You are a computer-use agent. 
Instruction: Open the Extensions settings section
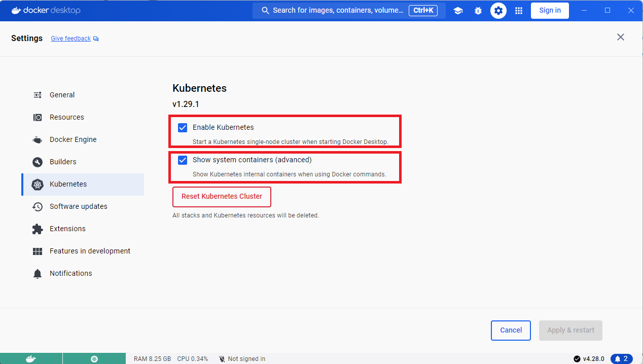click(x=67, y=229)
